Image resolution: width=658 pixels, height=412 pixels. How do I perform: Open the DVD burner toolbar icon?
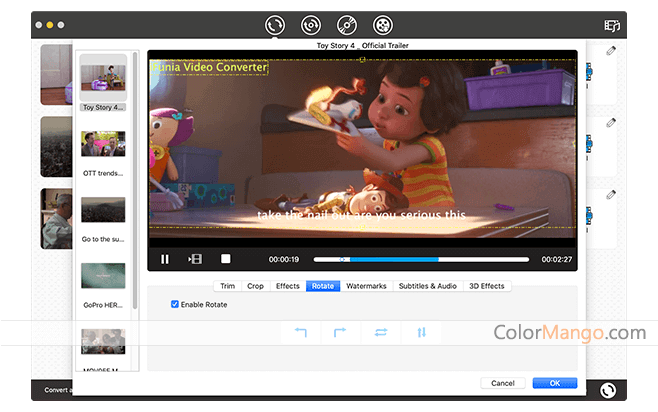(x=347, y=25)
